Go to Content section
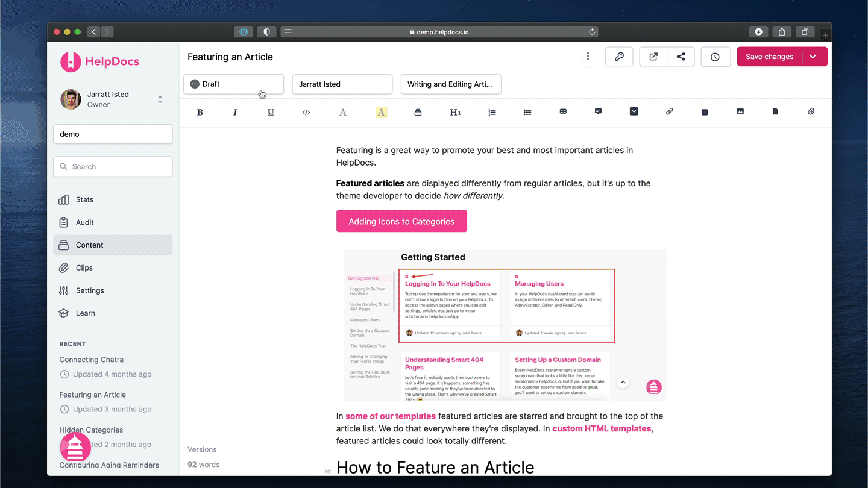868x488 pixels. tap(113, 245)
